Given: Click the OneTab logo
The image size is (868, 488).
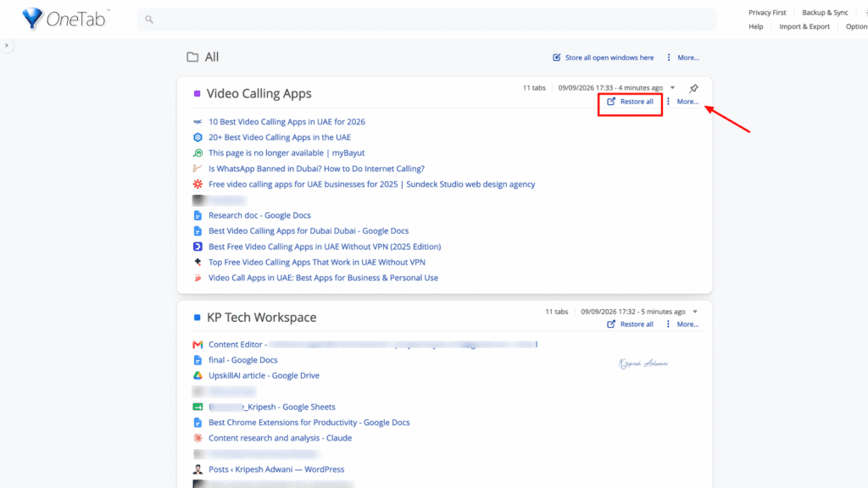Looking at the screenshot, I should point(64,19).
